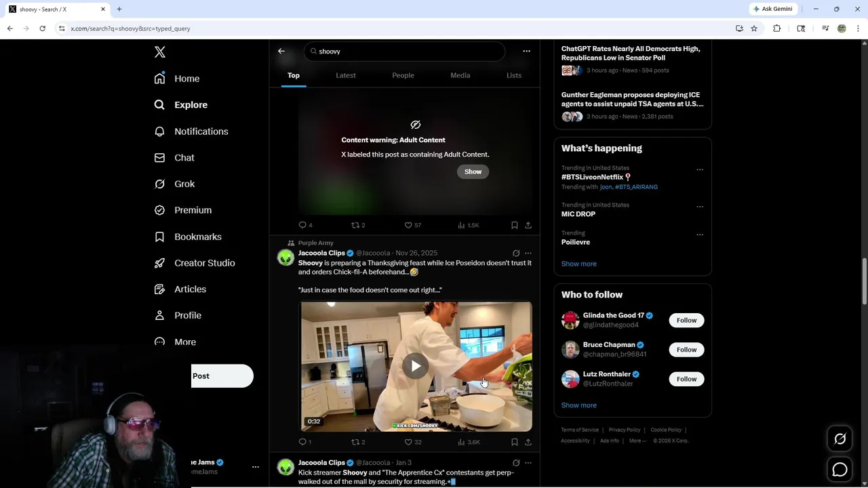Open Bookmarks in the sidebar
868x488 pixels.
point(188,237)
